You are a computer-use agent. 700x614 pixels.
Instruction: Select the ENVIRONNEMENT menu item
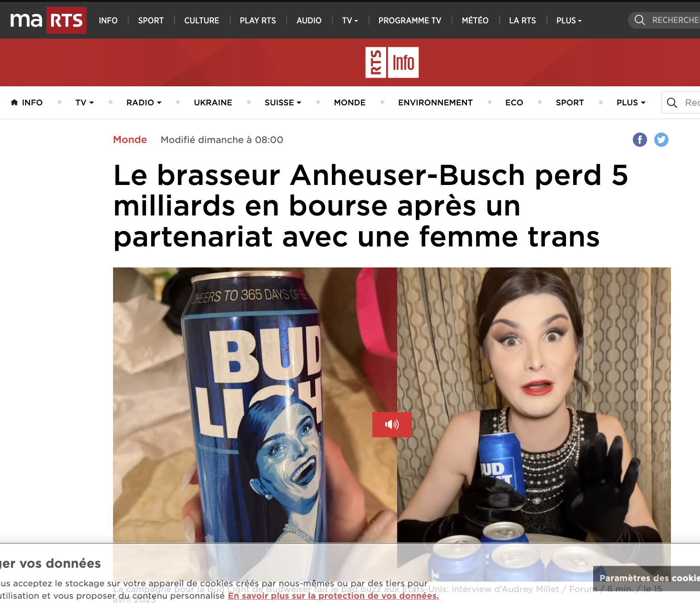click(435, 102)
